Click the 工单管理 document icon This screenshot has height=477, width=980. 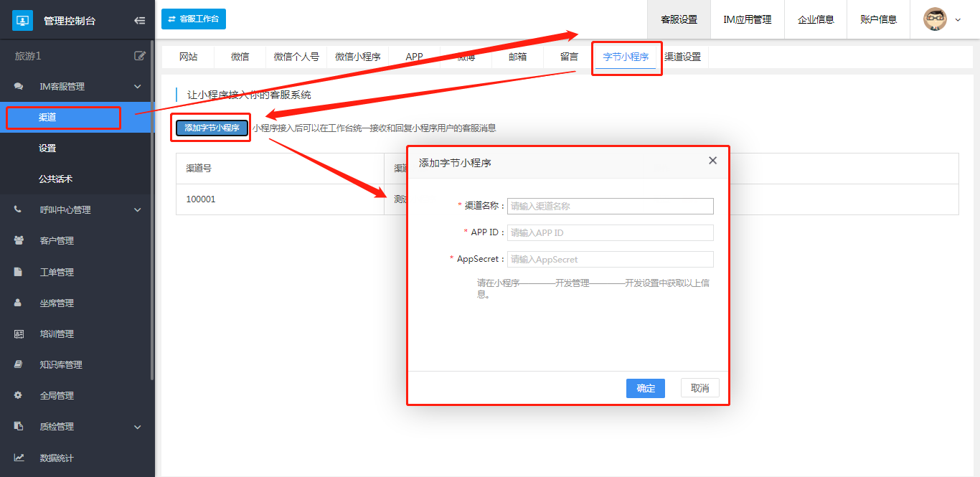[x=19, y=272]
